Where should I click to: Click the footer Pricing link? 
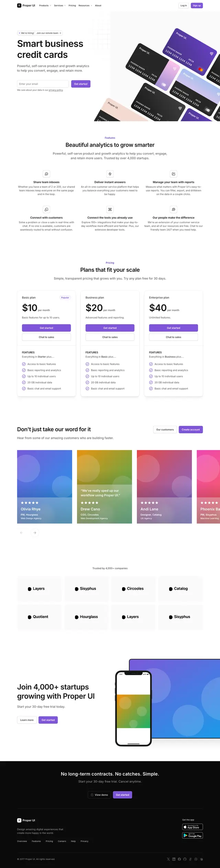(49, 841)
